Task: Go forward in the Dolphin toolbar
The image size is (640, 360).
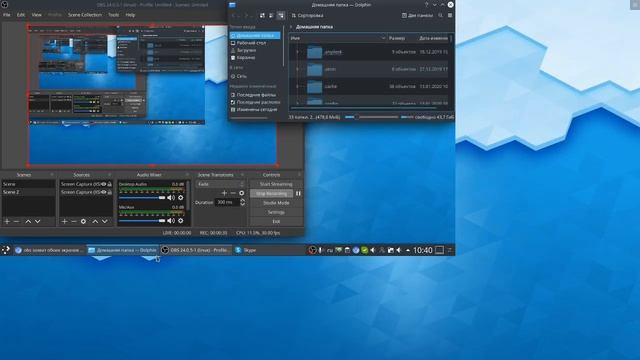Action: point(246,16)
